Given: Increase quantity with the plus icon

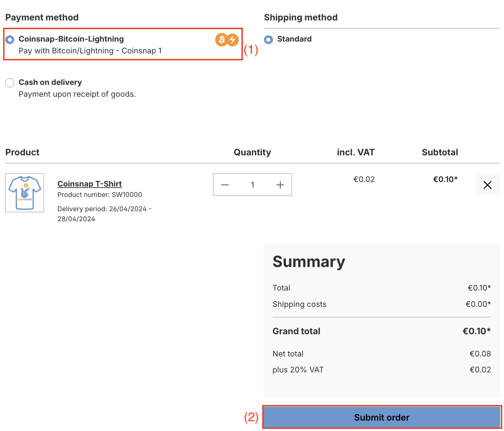Looking at the screenshot, I should coord(280,185).
